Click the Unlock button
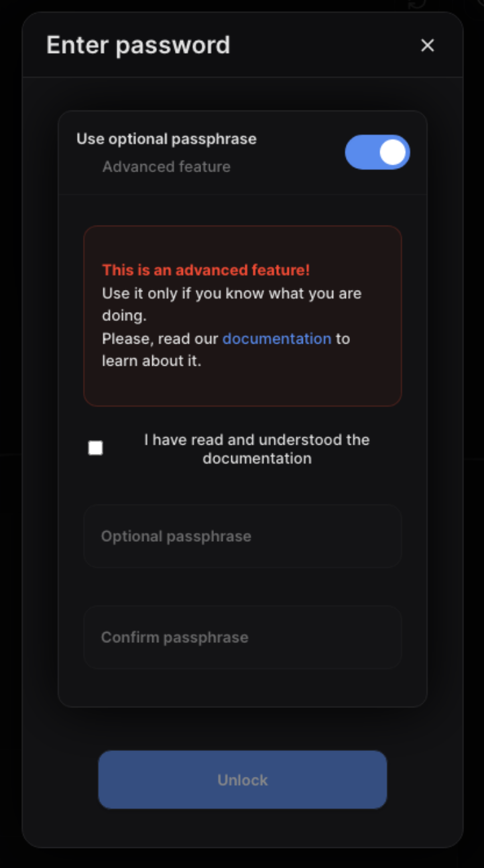 tap(242, 780)
